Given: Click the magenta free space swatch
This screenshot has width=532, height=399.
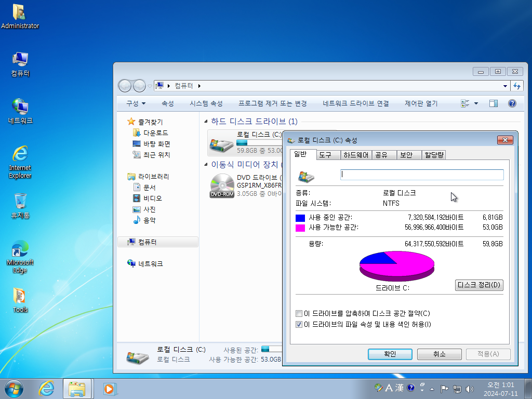Looking at the screenshot, I should pyautogui.click(x=300, y=228).
